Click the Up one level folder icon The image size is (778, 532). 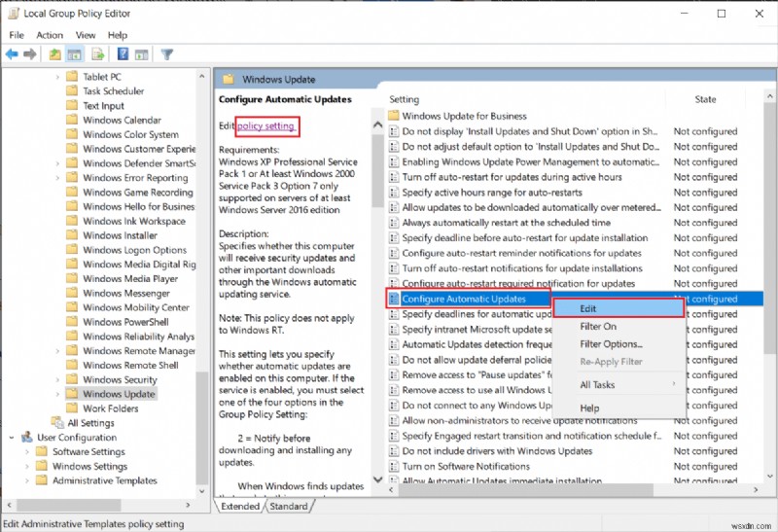(55, 54)
